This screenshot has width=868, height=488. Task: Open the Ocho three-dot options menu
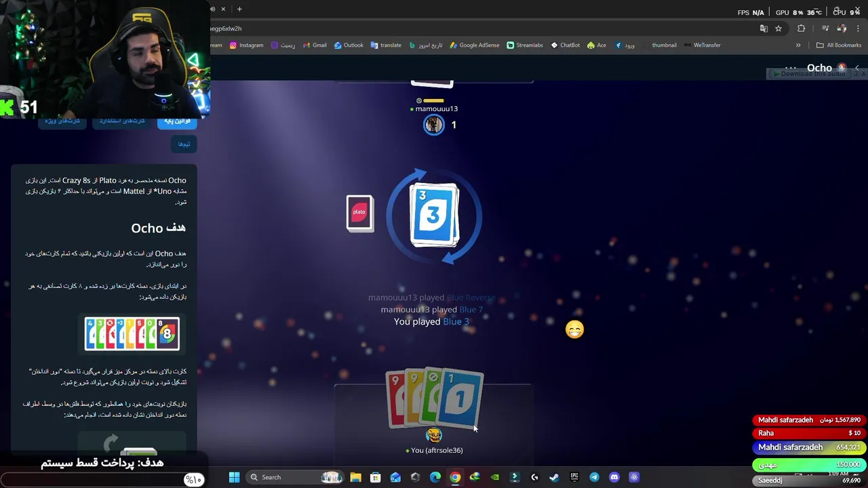tap(791, 68)
